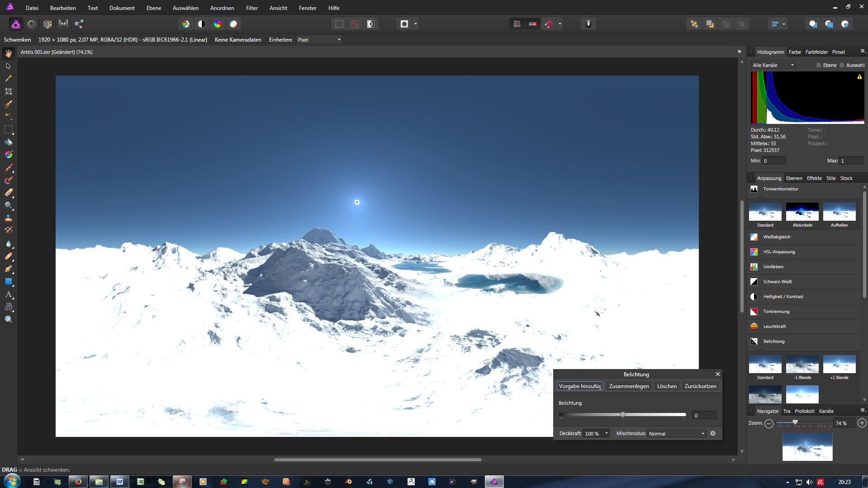Switch to the Ebenen tab
The height and width of the screenshot is (488, 868).
click(794, 178)
